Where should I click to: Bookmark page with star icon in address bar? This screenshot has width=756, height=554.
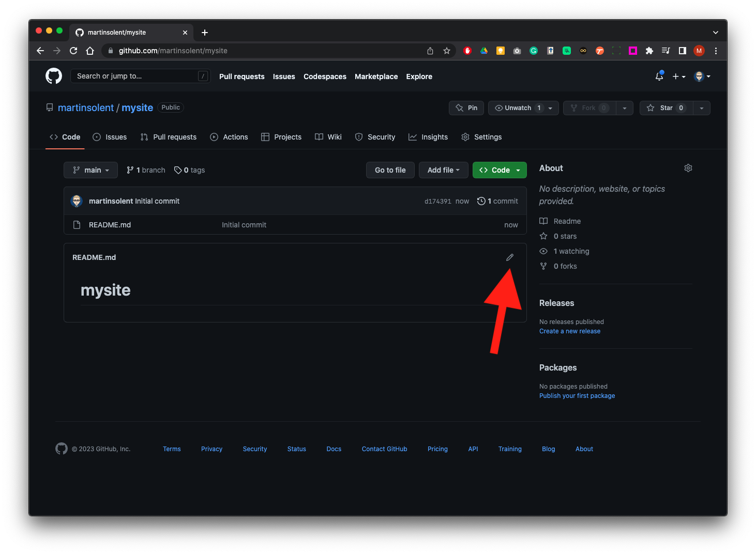point(447,51)
